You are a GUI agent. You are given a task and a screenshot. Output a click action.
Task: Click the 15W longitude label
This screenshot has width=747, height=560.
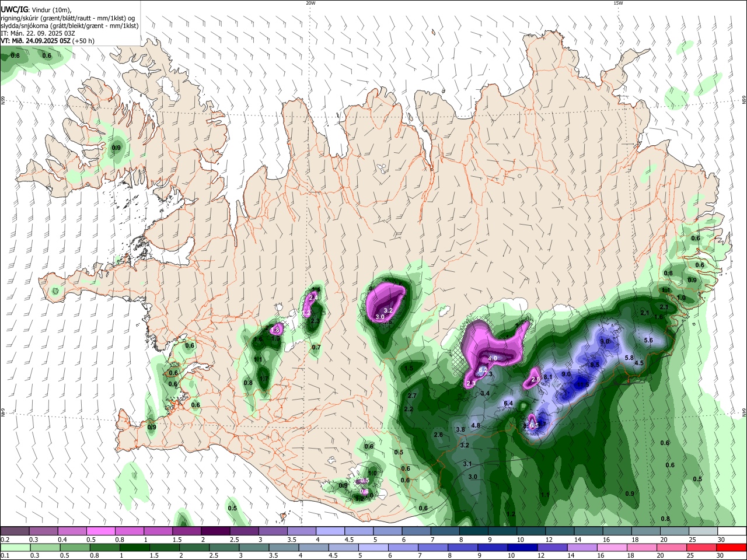(x=618, y=3)
